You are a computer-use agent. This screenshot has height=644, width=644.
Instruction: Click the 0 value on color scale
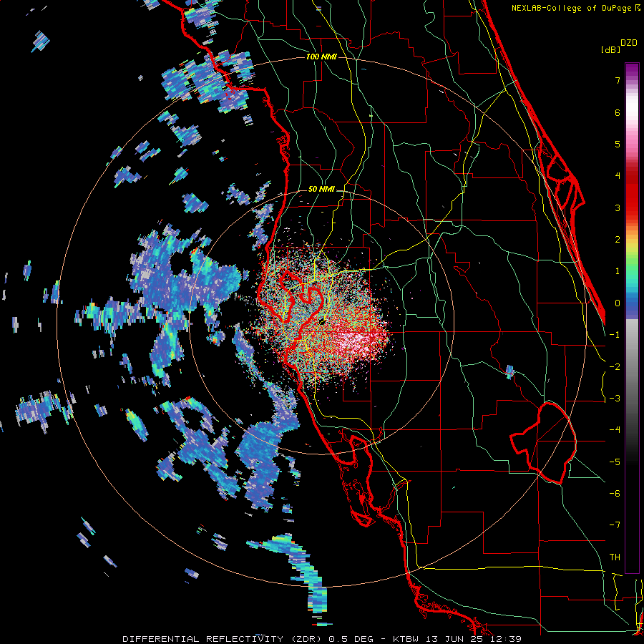[618, 303]
